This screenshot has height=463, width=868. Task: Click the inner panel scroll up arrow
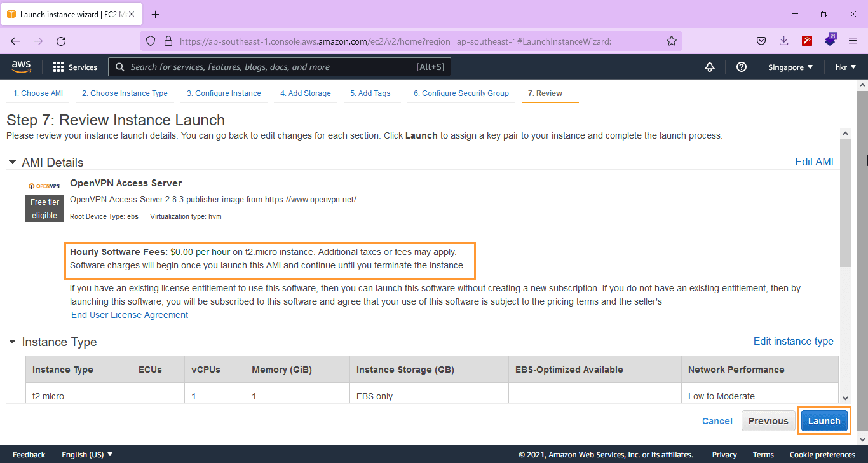(845, 134)
